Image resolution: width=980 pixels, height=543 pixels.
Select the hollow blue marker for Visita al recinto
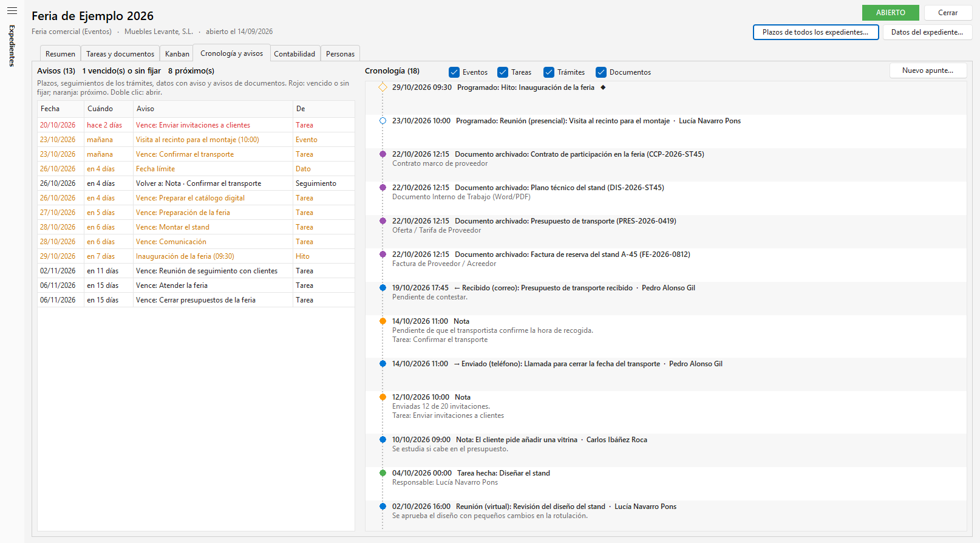(x=383, y=121)
